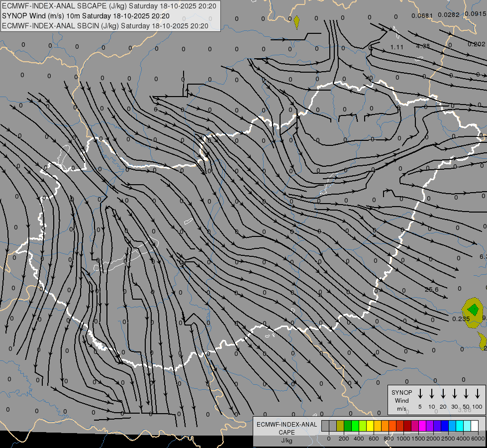487x448 pixels.
Task: Click the SYNOP Wind legend title
Action: [x=401, y=396]
